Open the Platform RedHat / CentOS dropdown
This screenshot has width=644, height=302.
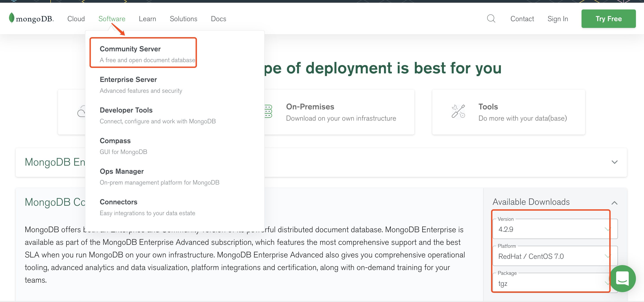click(555, 256)
